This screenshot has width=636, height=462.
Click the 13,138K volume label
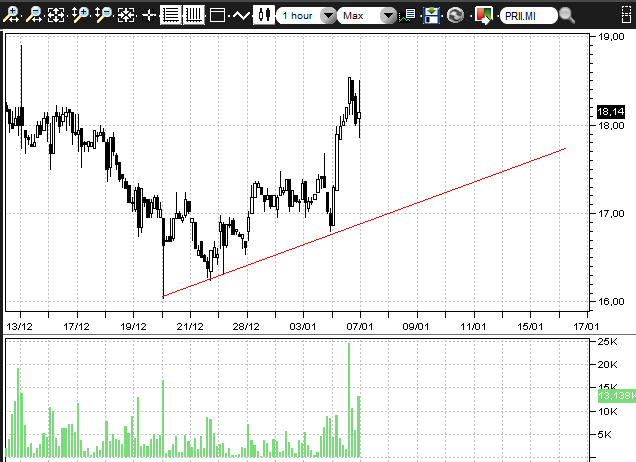click(617, 395)
